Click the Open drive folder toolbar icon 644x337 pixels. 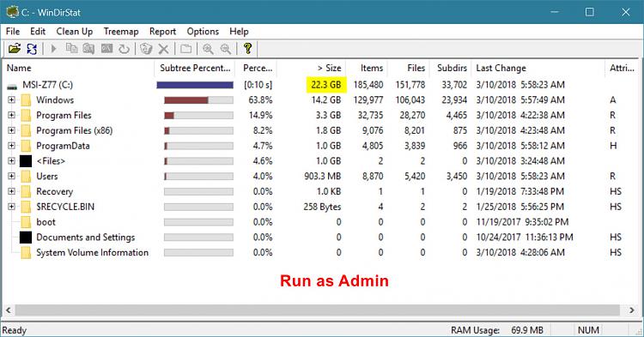tap(15, 49)
